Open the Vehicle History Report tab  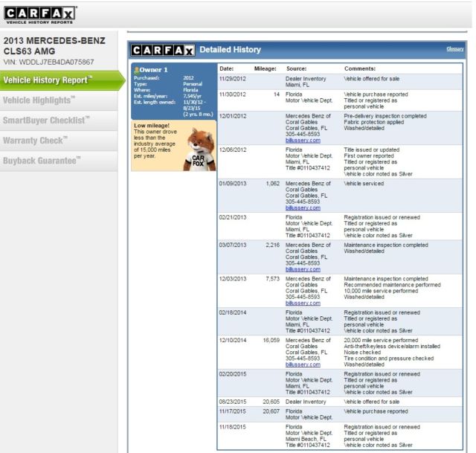62,80
